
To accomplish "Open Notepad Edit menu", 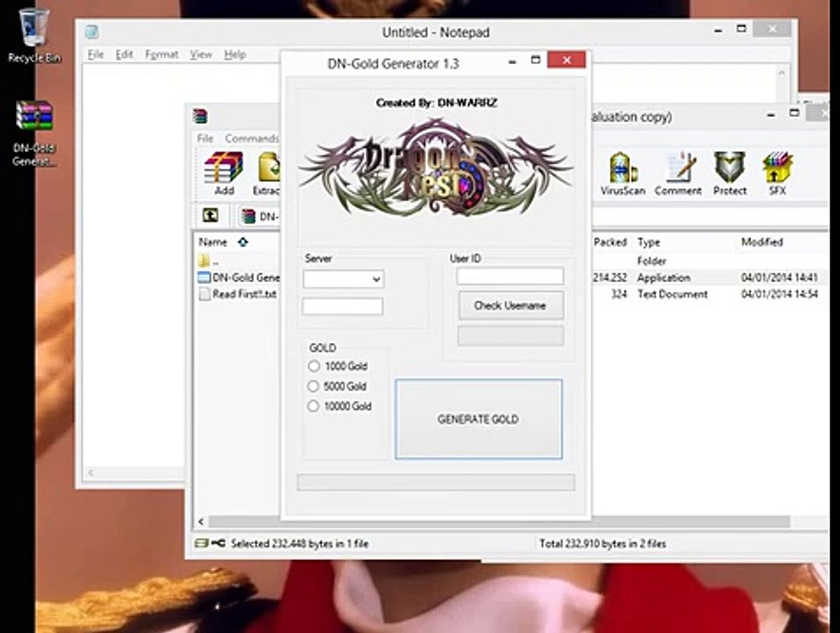I will click(124, 55).
